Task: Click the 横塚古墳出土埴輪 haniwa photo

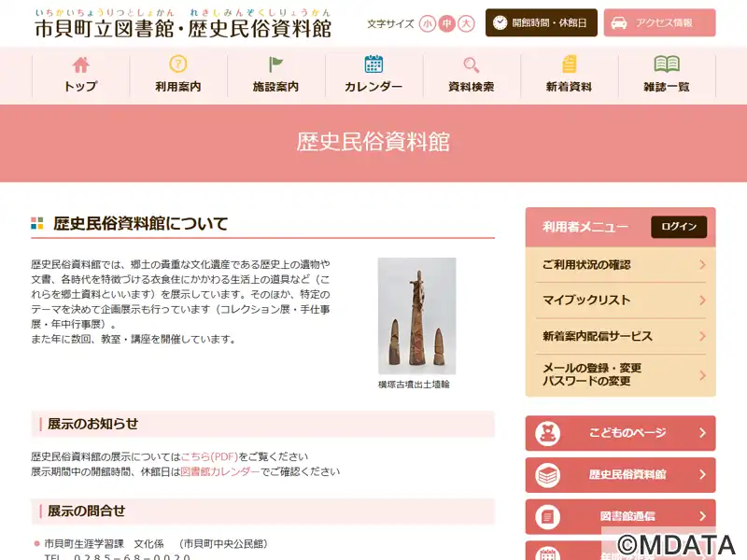Action: (x=416, y=315)
